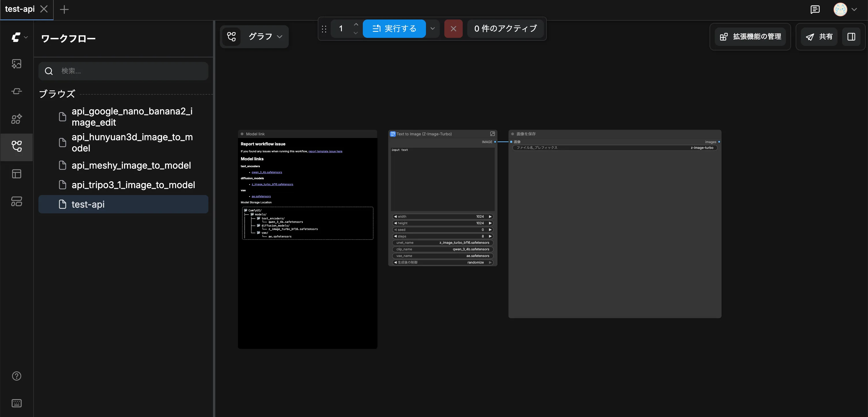Open the stacked-panels icon above help icon

tap(17, 202)
